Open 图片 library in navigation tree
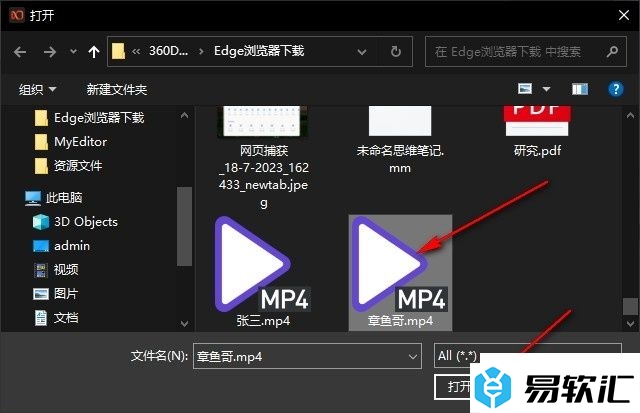The width and height of the screenshot is (640, 413). [x=56, y=293]
